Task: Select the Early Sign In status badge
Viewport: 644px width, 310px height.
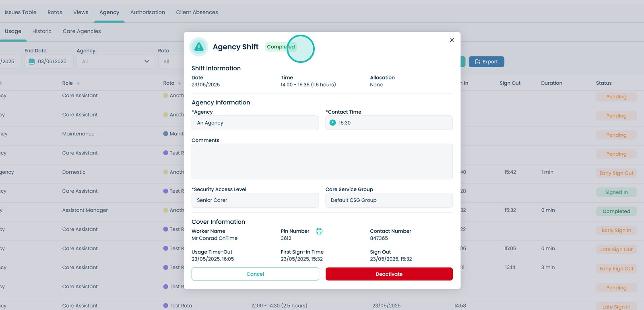Action: [616, 231]
